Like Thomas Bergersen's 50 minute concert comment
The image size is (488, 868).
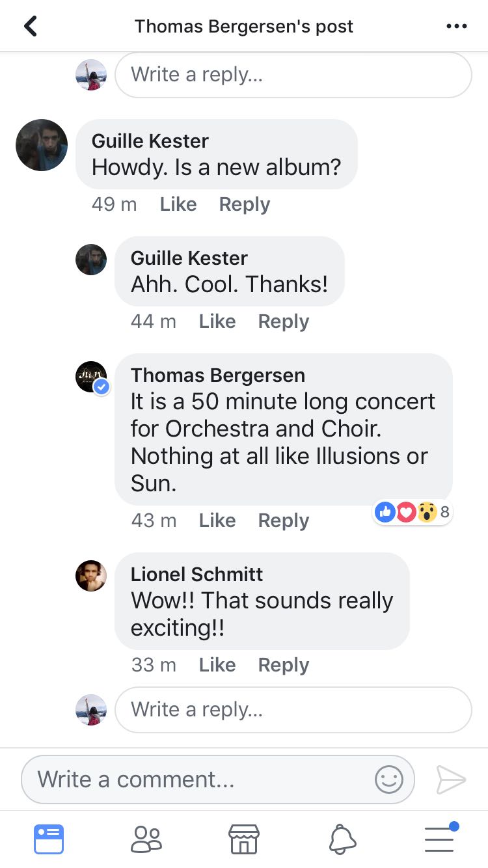[x=217, y=521]
